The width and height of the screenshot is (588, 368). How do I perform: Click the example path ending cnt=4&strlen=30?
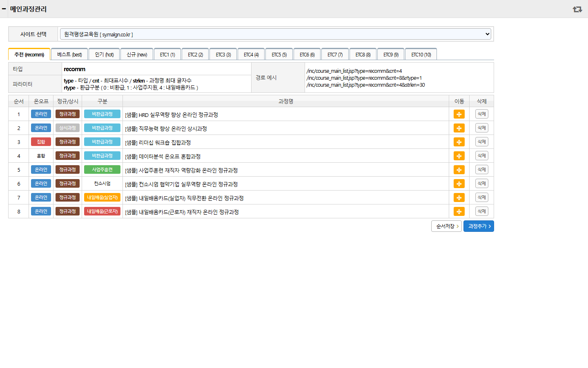[365, 85]
